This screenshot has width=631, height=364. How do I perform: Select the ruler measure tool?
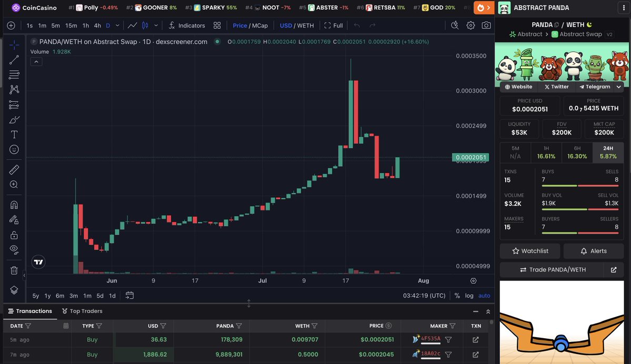pos(14,169)
